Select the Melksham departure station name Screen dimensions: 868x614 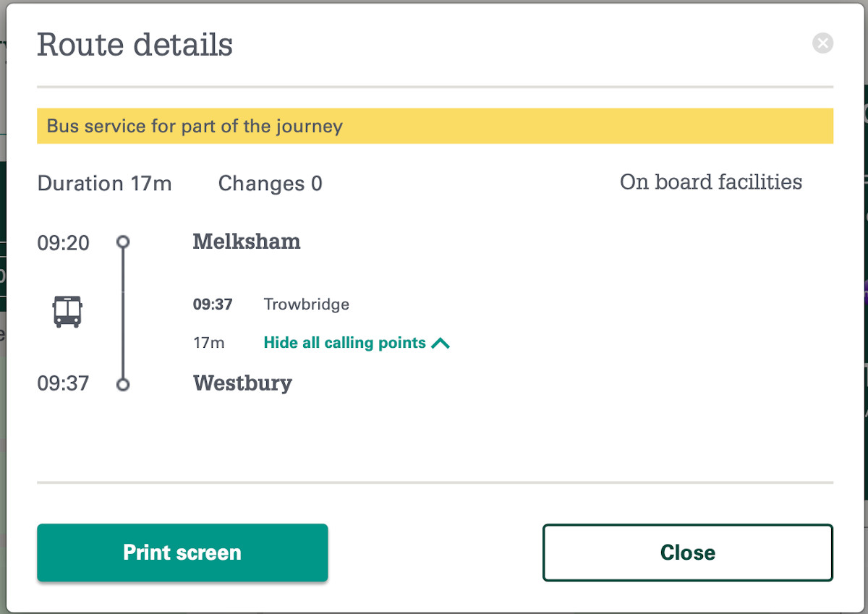tap(247, 242)
